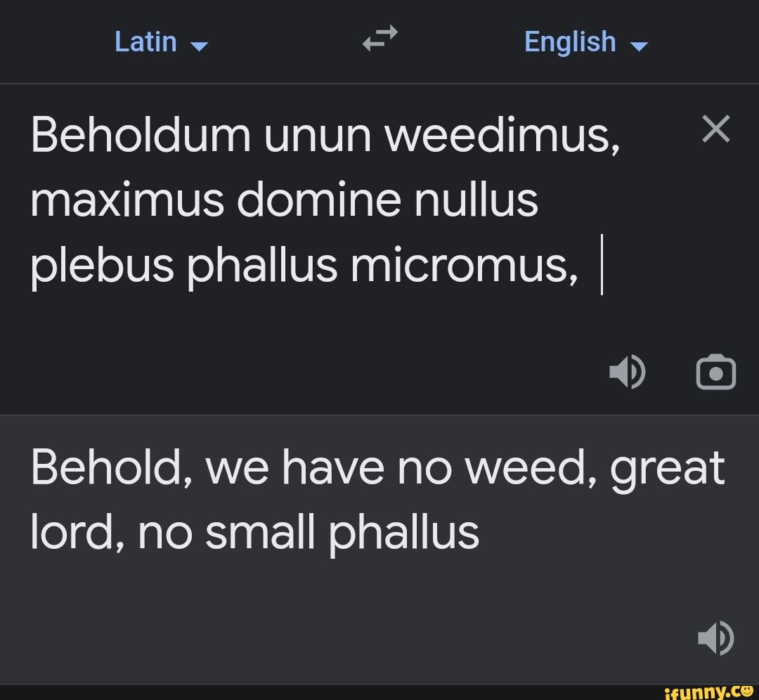The width and height of the screenshot is (759, 700).
Task: Select the Latin language tab
Action: click(146, 41)
